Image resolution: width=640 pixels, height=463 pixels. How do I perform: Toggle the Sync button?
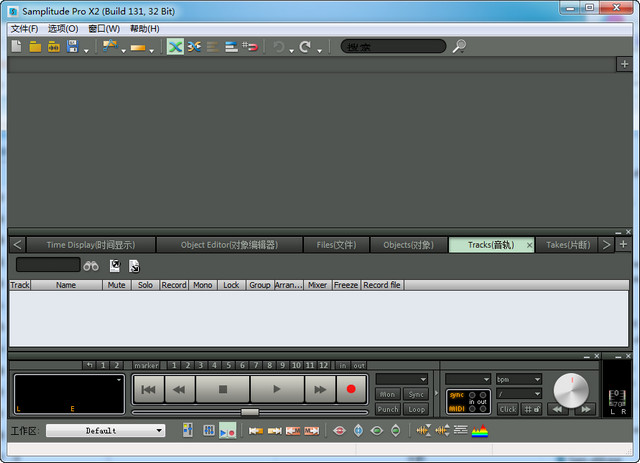coord(416,394)
